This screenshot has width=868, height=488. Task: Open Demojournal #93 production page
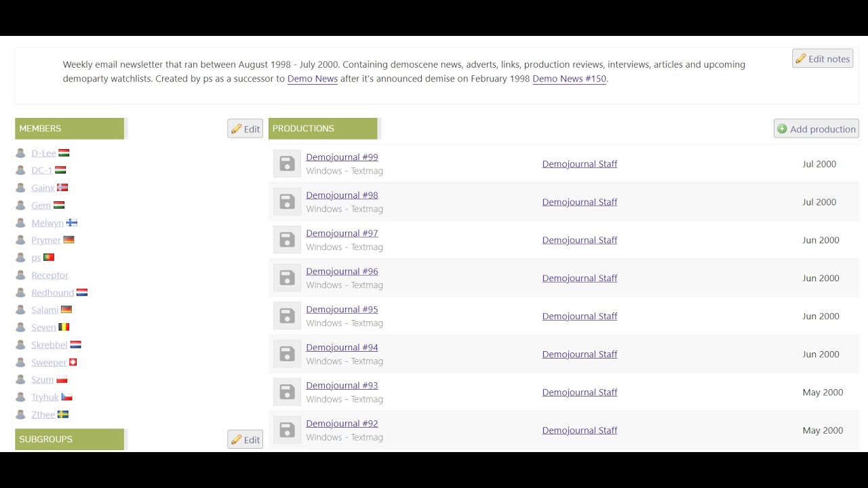342,385
